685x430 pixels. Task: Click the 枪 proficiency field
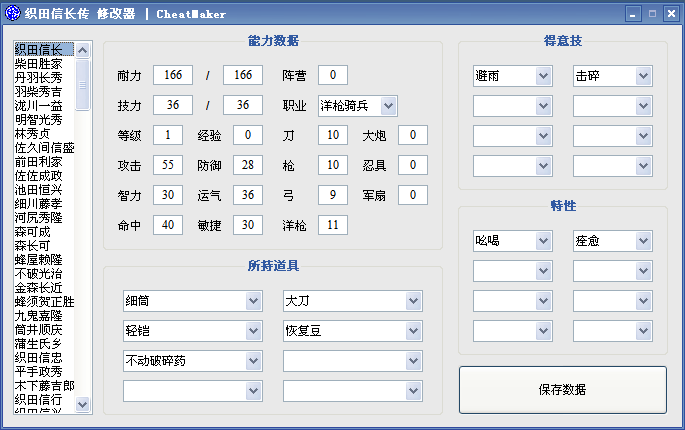333,165
